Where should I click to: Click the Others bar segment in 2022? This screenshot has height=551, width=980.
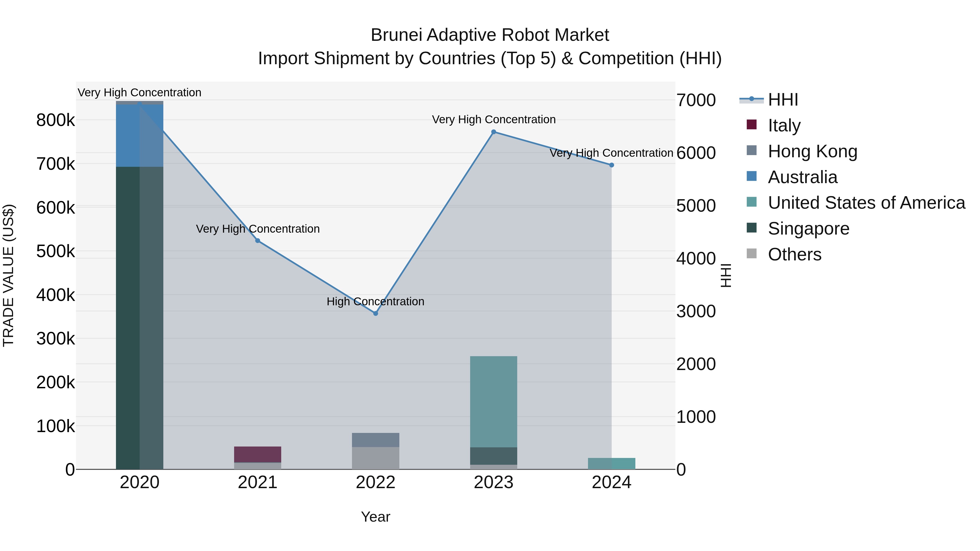pyautogui.click(x=375, y=458)
